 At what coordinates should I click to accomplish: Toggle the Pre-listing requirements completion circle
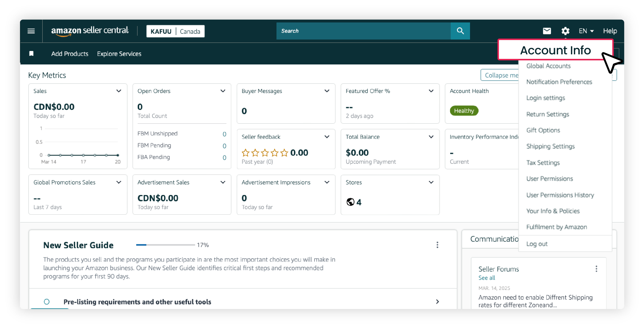[x=47, y=302]
